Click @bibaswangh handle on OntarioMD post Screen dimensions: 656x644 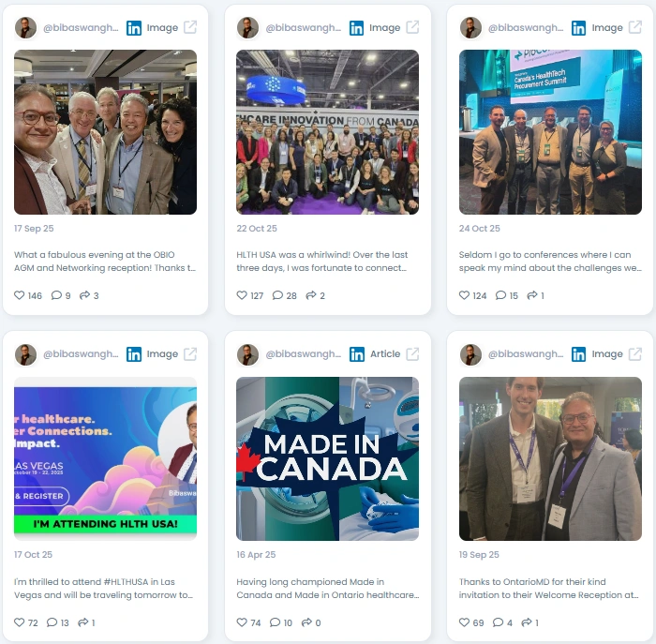[526, 354]
